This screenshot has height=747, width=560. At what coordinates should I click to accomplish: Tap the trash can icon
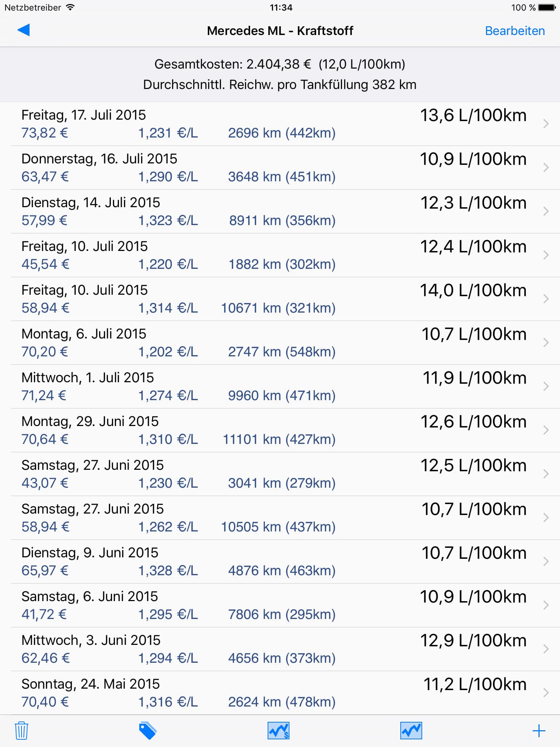coord(22,731)
